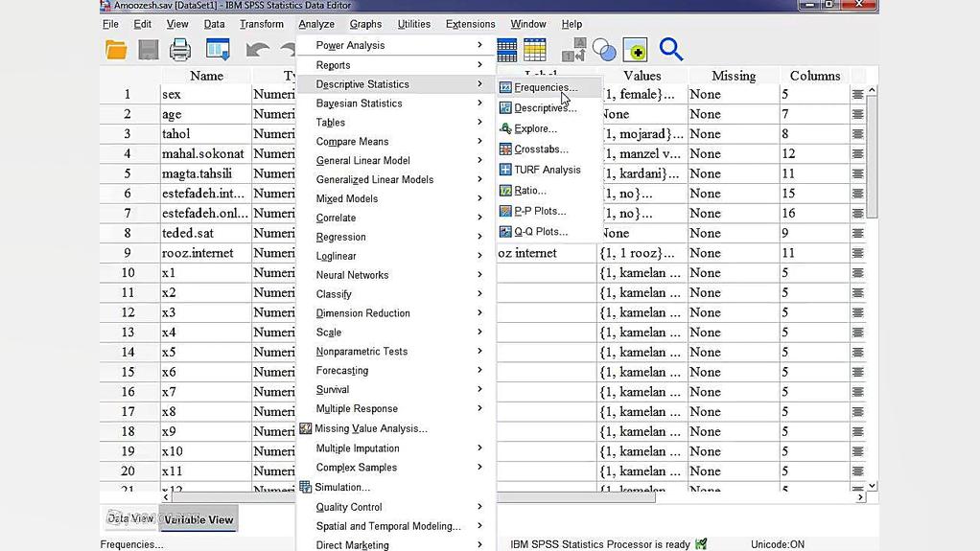Recall recently used dialogs toolbar icon
The width and height of the screenshot is (980, 551).
pos(218,50)
